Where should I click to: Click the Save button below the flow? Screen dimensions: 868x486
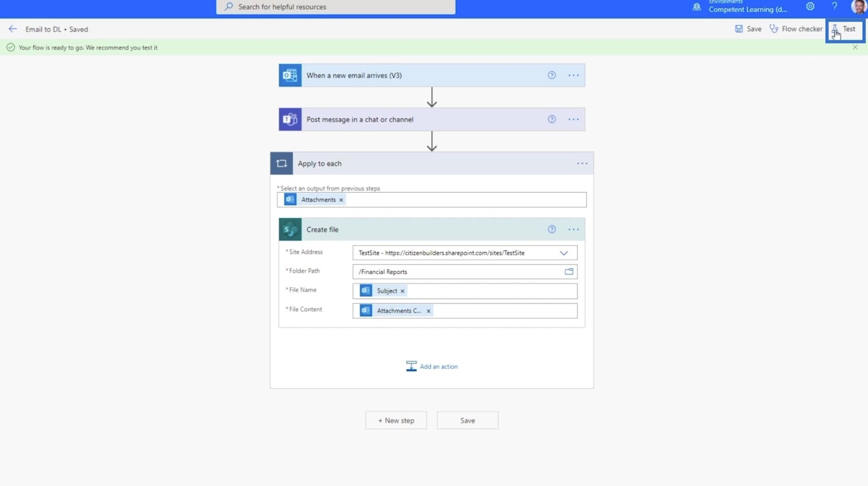[468, 420]
